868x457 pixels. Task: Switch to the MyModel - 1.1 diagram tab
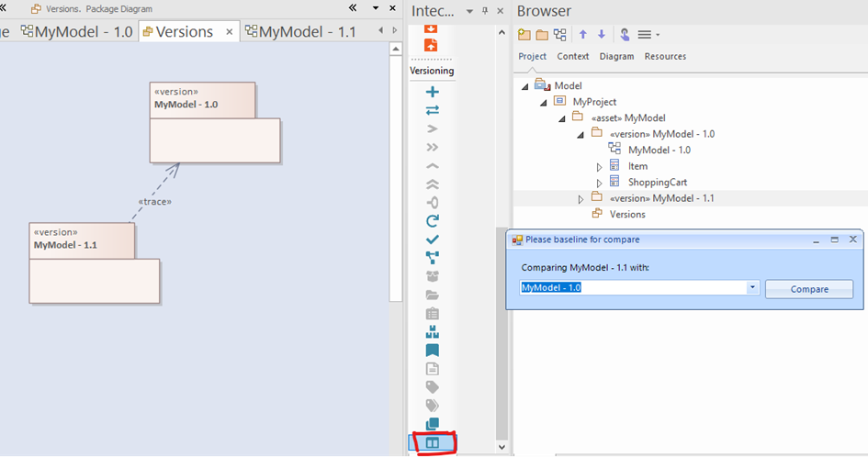pos(300,31)
